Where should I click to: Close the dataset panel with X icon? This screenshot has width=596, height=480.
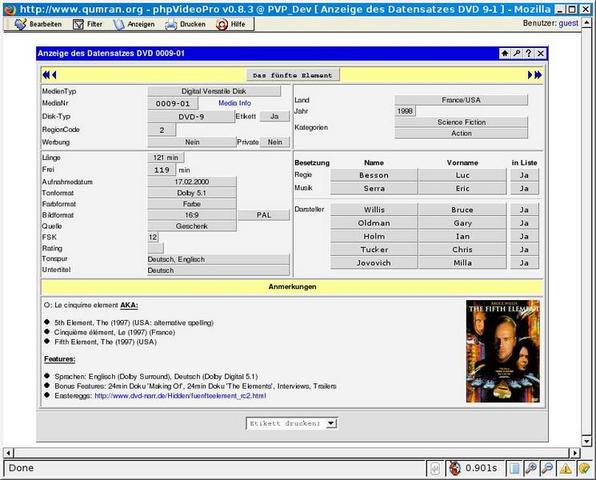point(541,53)
